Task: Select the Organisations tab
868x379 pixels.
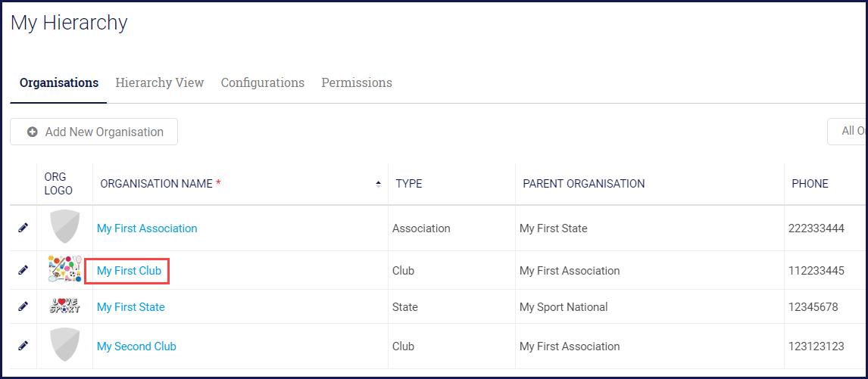Action: pos(59,82)
